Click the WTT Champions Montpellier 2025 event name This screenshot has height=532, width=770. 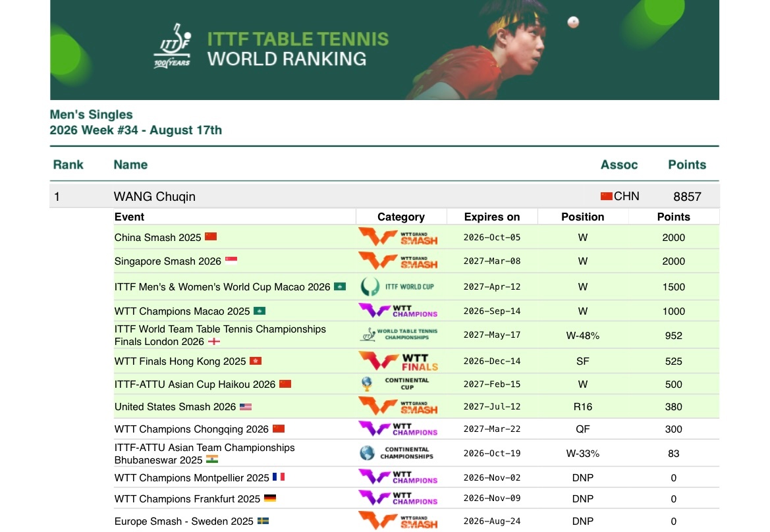[192, 477]
